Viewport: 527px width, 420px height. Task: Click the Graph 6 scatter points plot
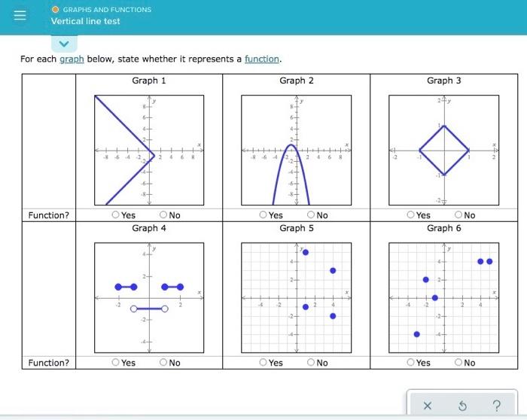pos(444,298)
